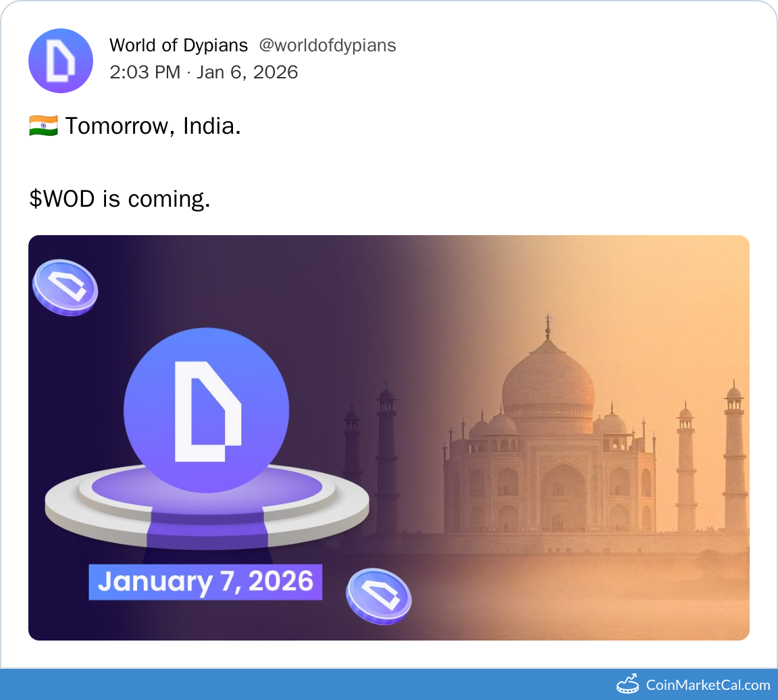Open the CoinMarketCal.com footer link
The width and height of the screenshot is (778, 700).
tap(708, 684)
